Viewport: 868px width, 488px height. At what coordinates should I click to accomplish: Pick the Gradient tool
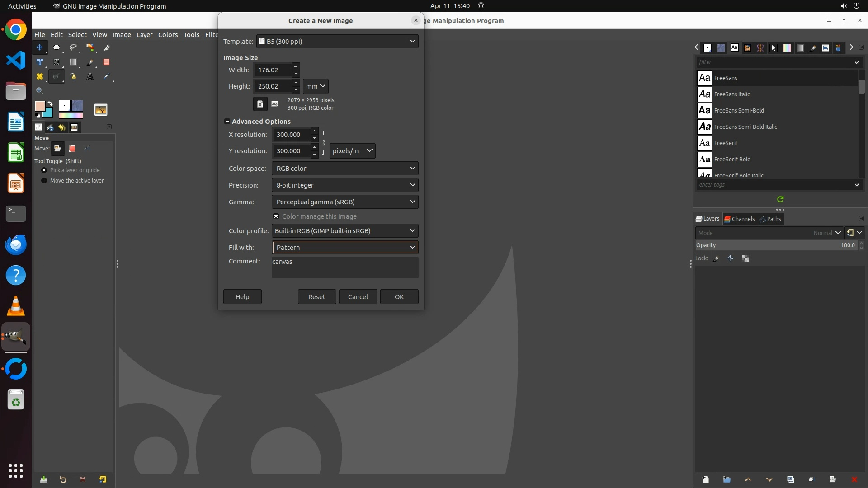73,62
